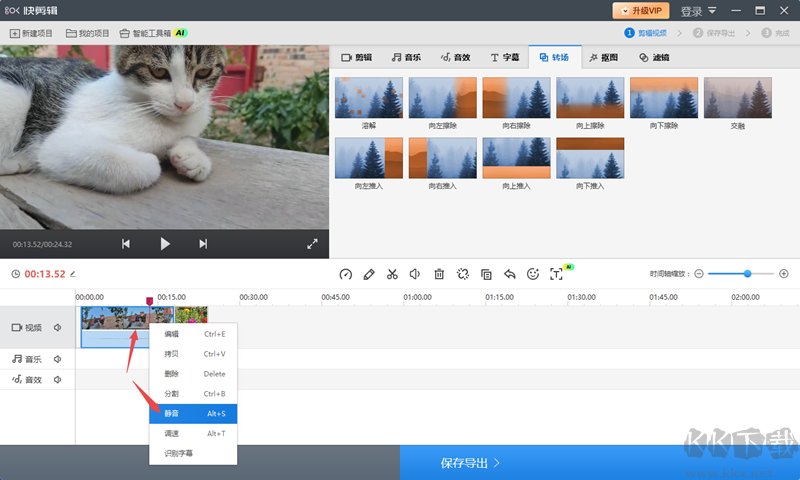Click the 升级VIP button

point(641,11)
